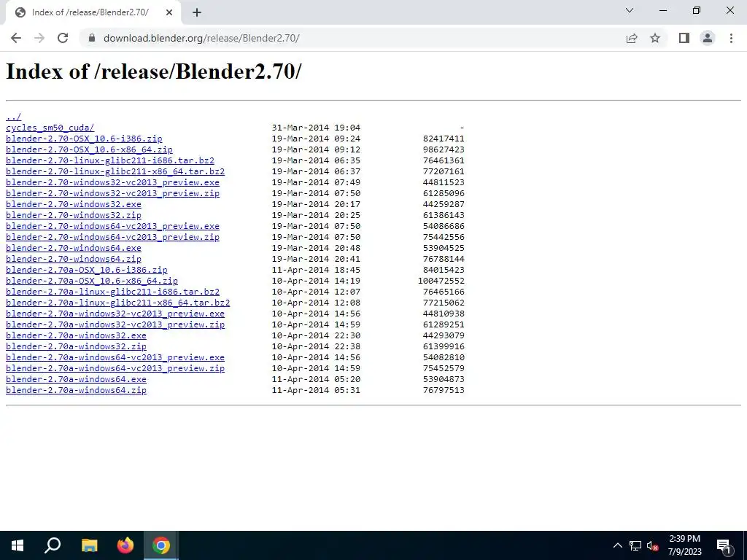Download blender-2.70-windows32-vc2013_preview.exe
The width and height of the screenshot is (747, 560).
(x=112, y=182)
